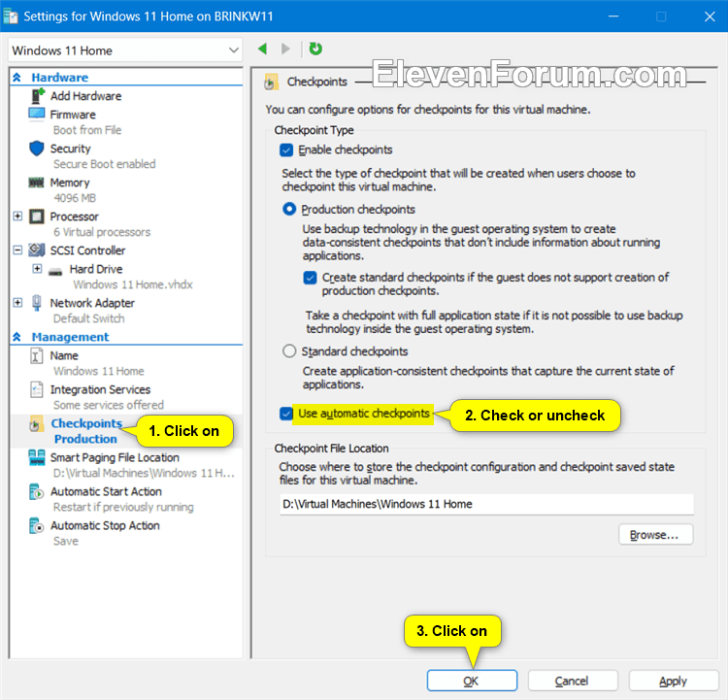Click '4096 MB' memory value
This screenshot has height=700, width=728.
coord(75,198)
